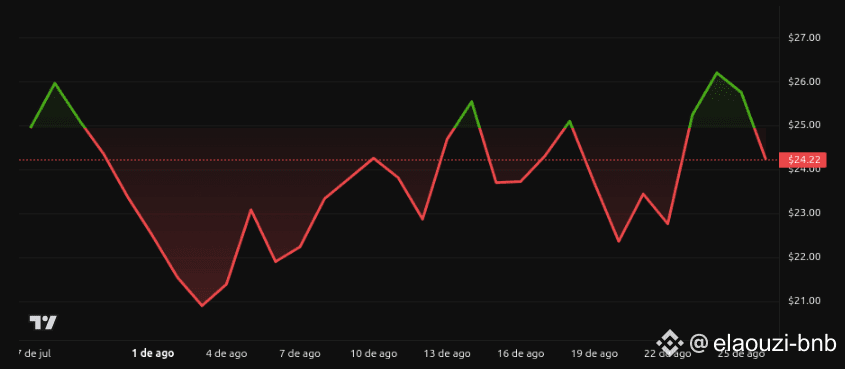Click the TradingView logo icon
845x369 pixels.
pos(43,323)
